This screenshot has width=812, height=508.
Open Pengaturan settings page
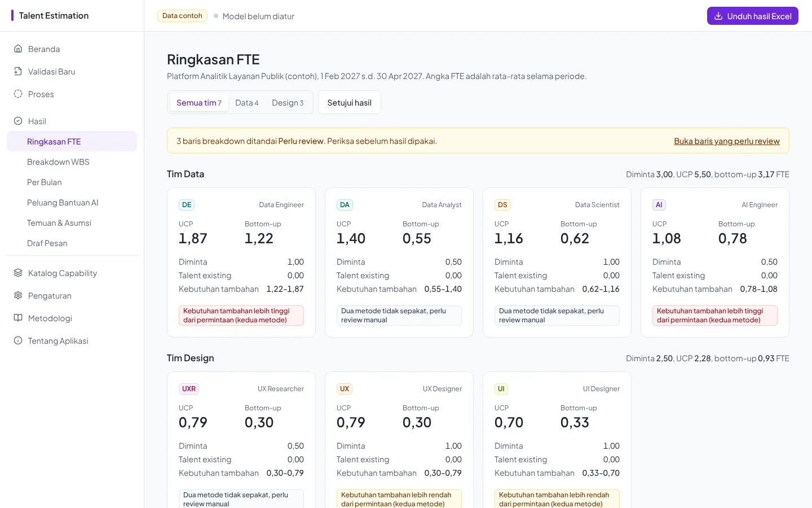click(72, 295)
